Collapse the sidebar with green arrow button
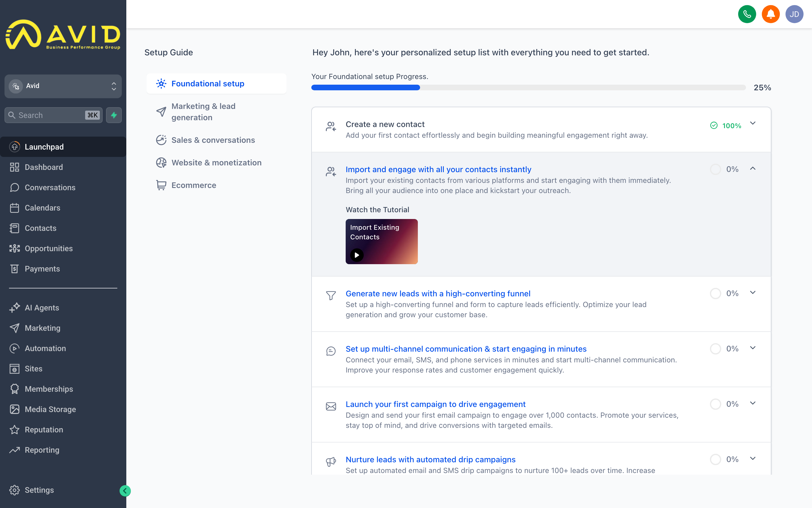This screenshot has width=812, height=508. pyautogui.click(x=125, y=491)
